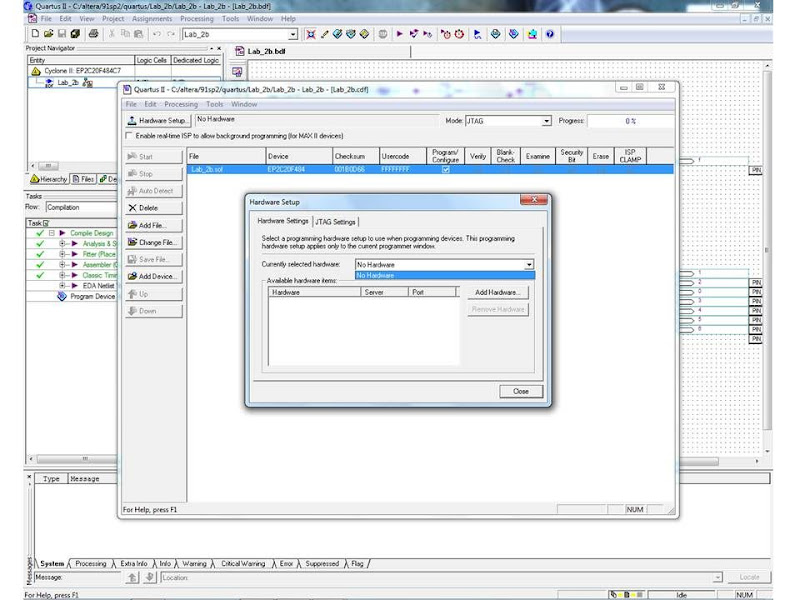Open the Programmer icon in main toolbar
800x600 pixels.
514,34
